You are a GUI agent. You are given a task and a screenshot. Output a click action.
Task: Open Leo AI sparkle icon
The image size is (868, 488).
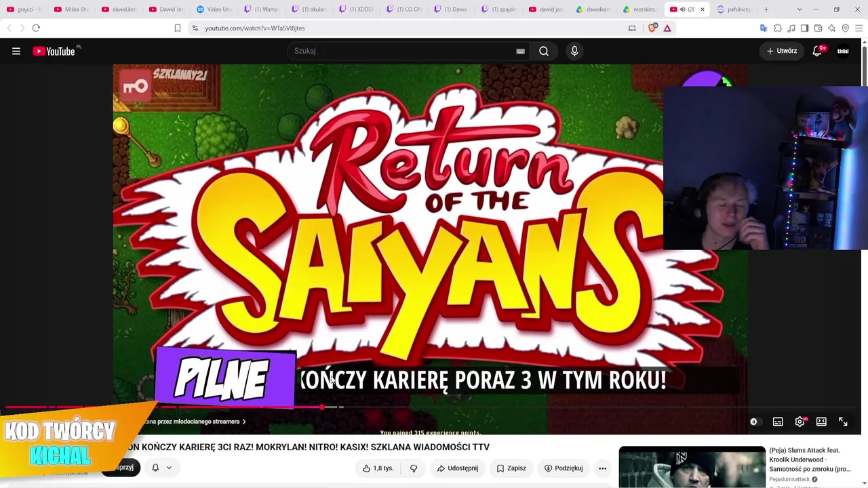831,28
